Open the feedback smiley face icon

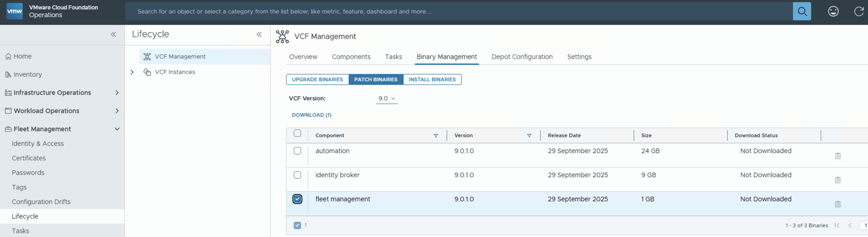[x=833, y=12]
